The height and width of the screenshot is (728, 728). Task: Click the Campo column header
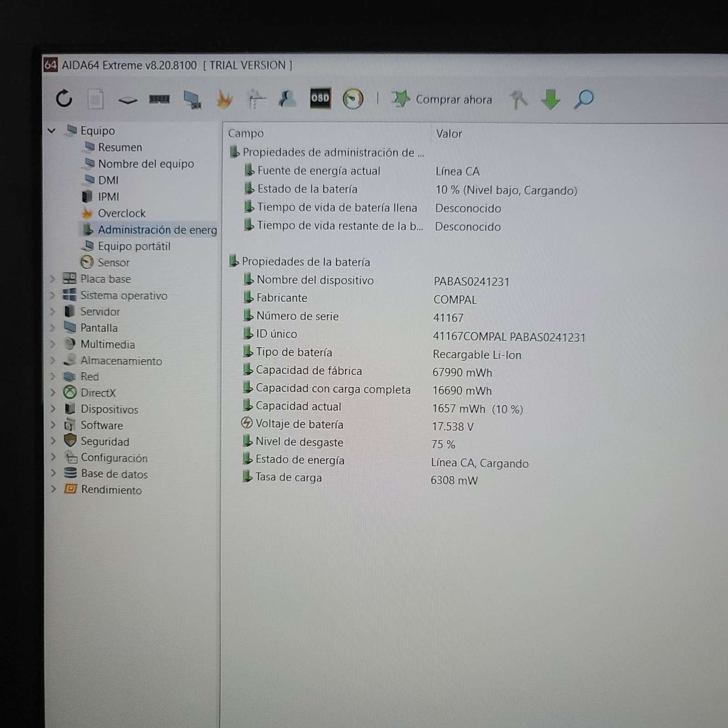[246, 133]
